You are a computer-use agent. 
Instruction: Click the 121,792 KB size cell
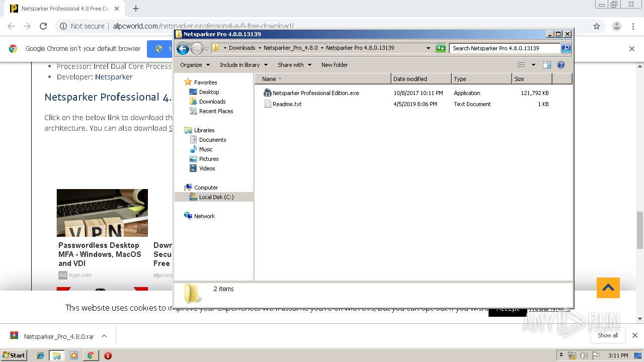pyautogui.click(x=535, y=93)
